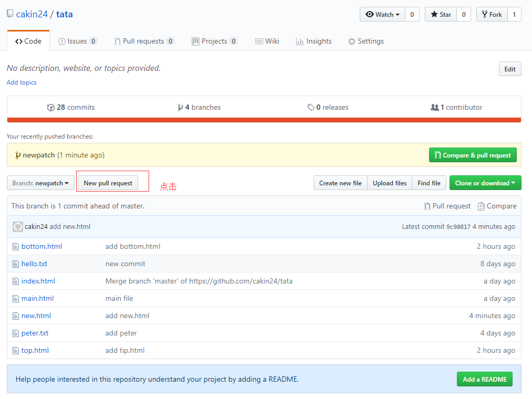This screenshot has height=399, width=532.
Task: Open the peter.txt file
Action: coord(35,333)
